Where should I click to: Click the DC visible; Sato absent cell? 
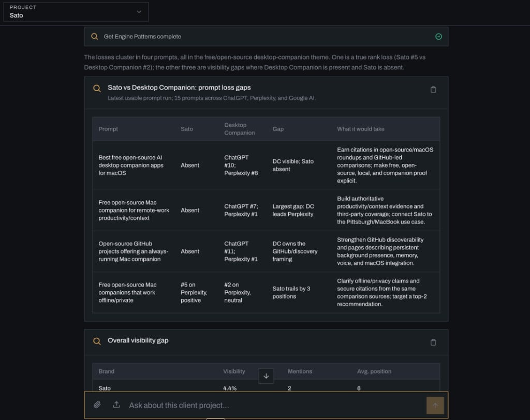293,165
